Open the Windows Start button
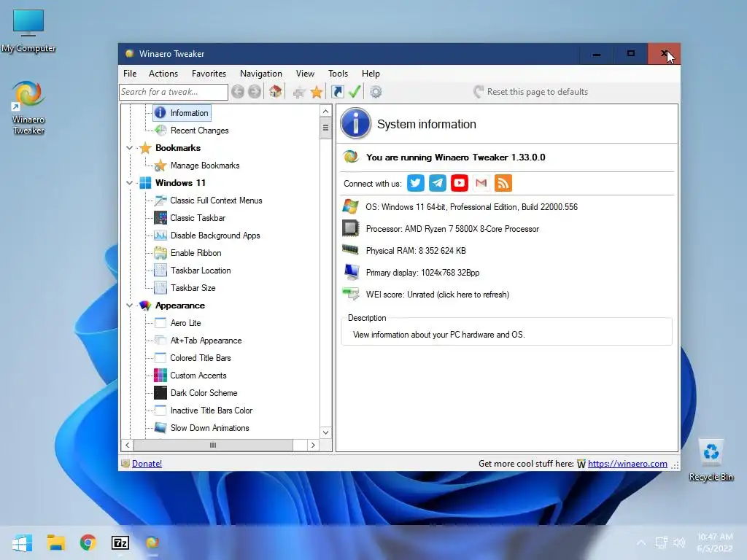Screen dimensions: 747x560 click(22, 542)
